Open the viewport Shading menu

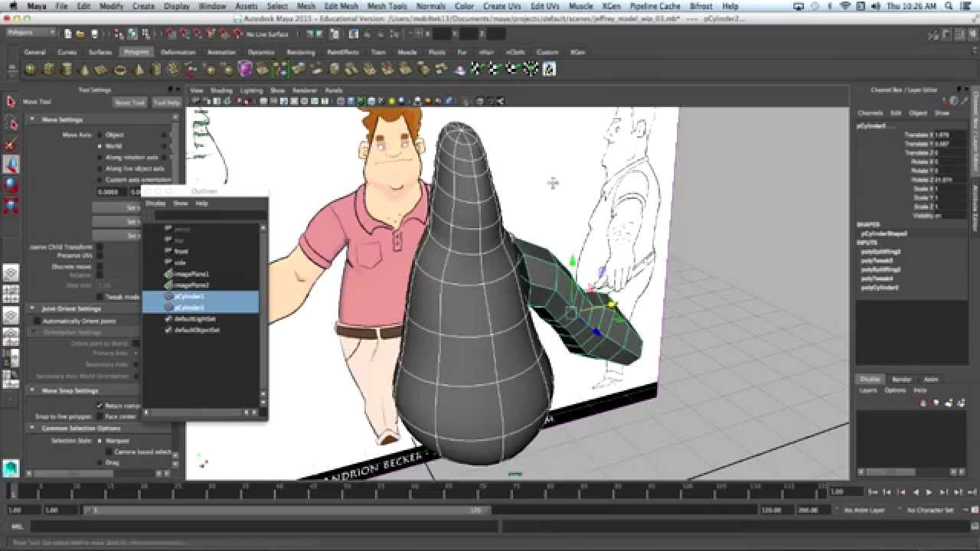click(x=221, y=90)
